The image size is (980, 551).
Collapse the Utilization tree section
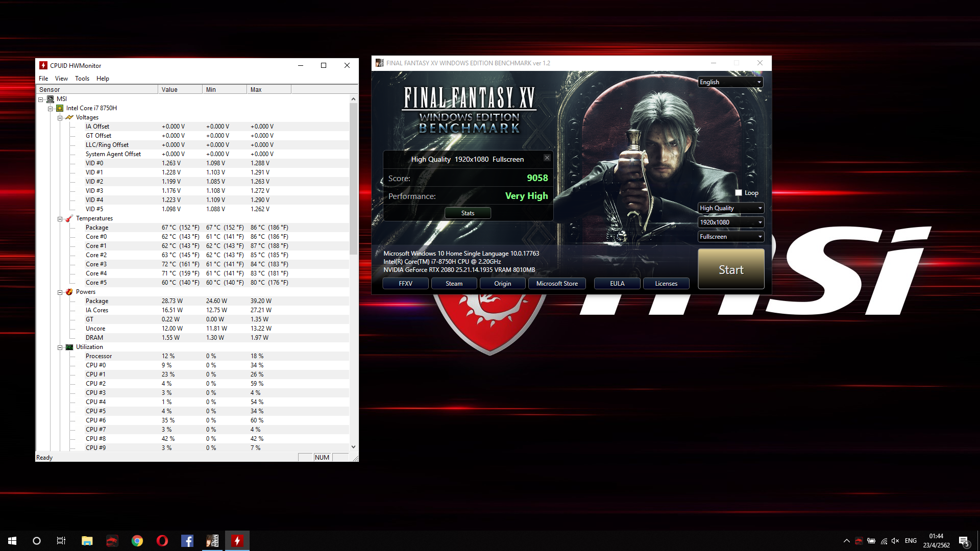tap(60, 347)
